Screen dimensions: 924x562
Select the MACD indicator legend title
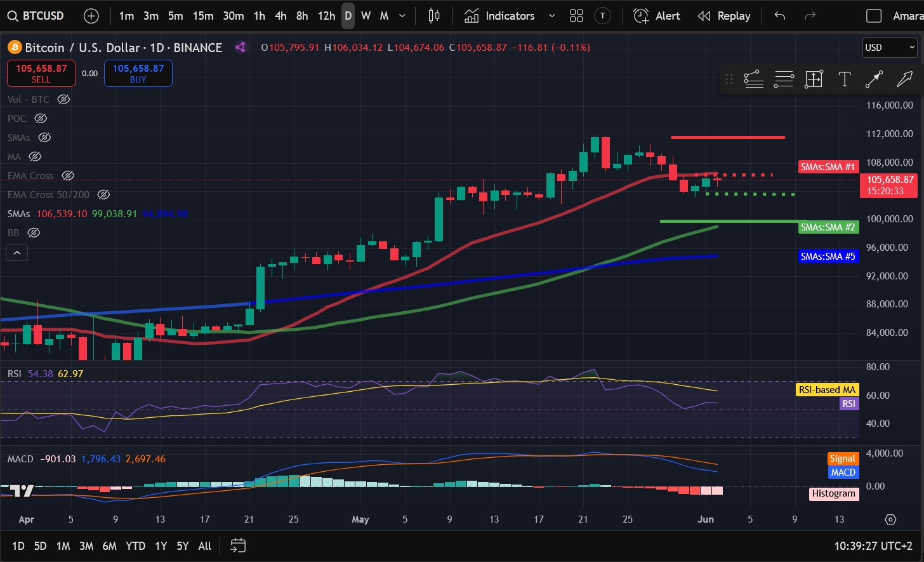click(x=20, y=458)
